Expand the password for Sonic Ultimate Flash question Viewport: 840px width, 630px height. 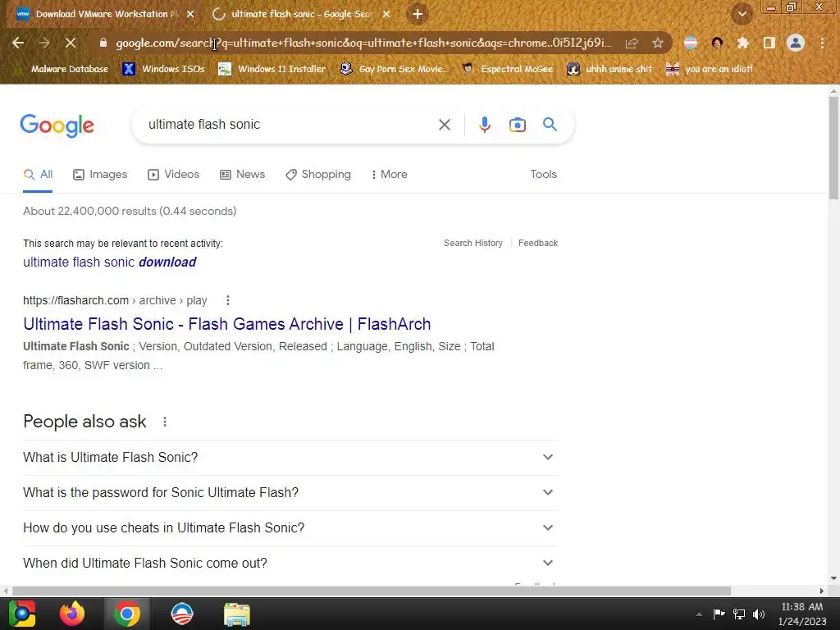(290, 493)
